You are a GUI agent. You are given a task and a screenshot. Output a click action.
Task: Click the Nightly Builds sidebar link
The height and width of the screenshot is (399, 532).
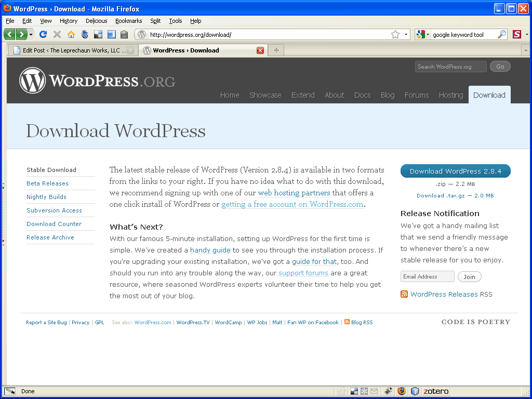[46, 197]
